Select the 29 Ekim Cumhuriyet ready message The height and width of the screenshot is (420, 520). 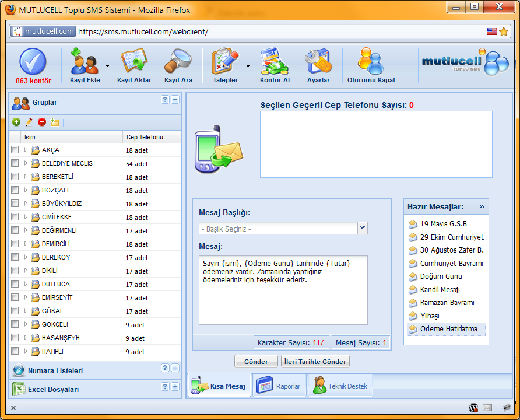(446, 237)
